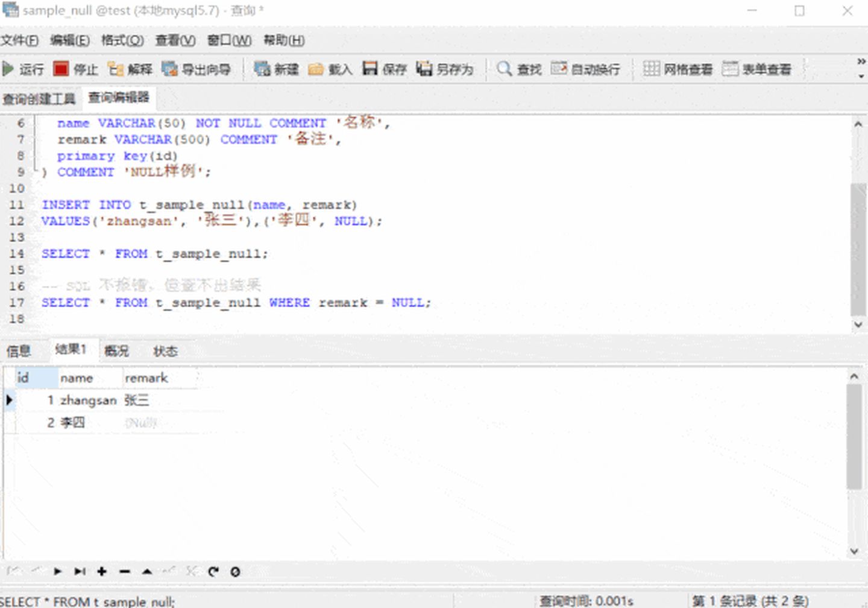This screenshot has width=868, height=608.
Task: Click the refresh button in record navigator
Action: click(x=213, y=571)
